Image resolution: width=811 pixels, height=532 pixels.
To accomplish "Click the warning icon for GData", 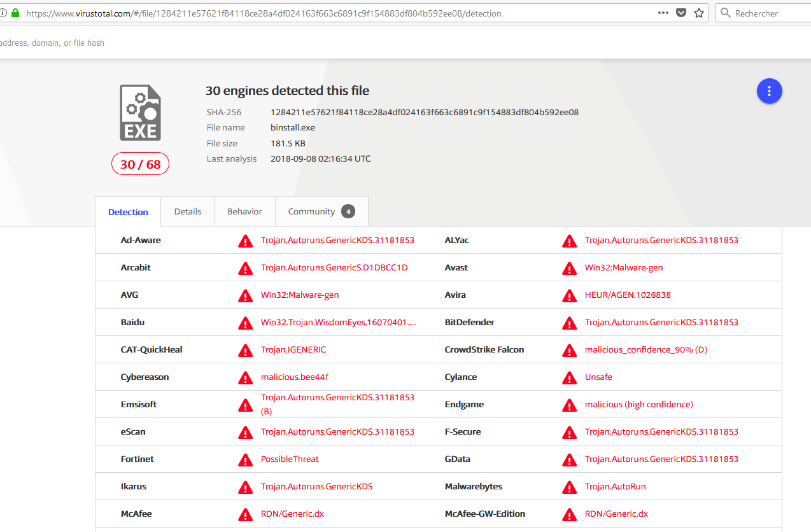I will pos(569,459).
